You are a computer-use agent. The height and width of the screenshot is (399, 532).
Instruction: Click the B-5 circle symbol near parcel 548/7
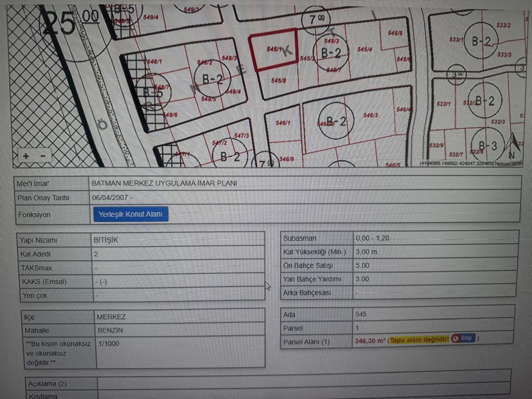coord(153,92)
